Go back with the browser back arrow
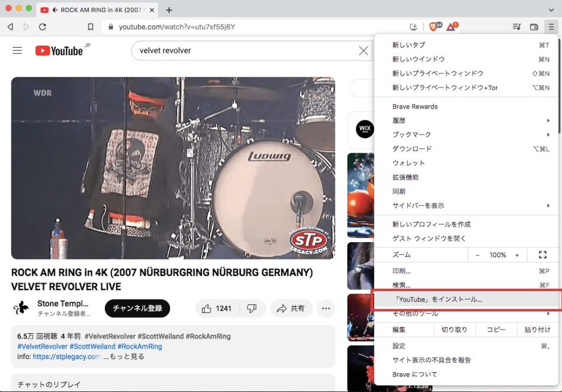This screenshot has width=562, height=392. [x=10, y=27]
